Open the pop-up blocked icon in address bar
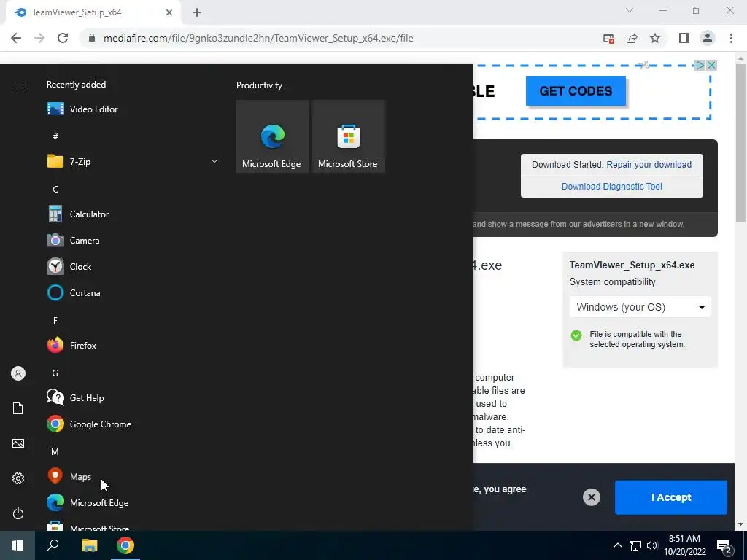The width and height of the screenshot is (747, 560). coord(608,38)
